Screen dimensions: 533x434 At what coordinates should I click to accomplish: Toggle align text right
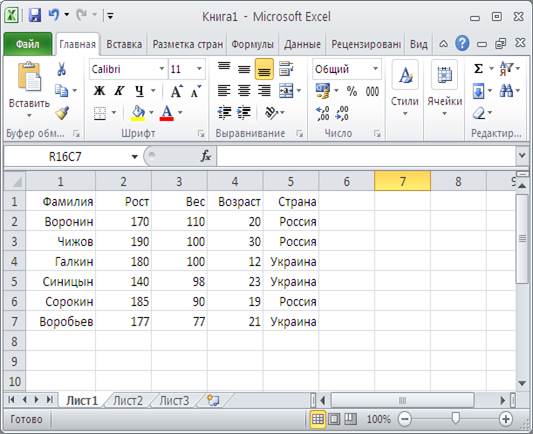pyautogui.click(x=264, y=91)
